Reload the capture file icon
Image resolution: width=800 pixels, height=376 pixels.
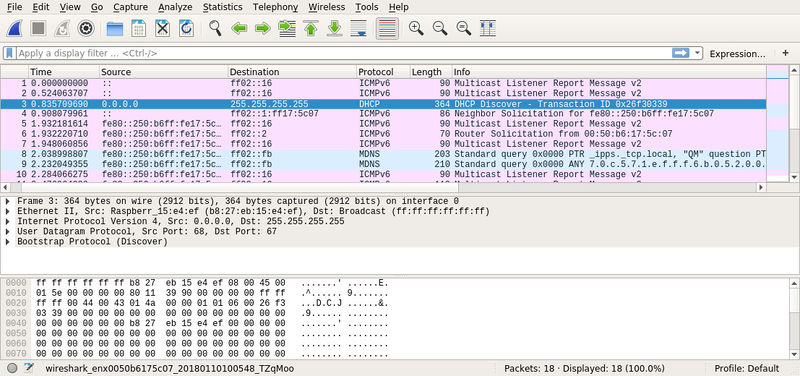click(186, 29)
